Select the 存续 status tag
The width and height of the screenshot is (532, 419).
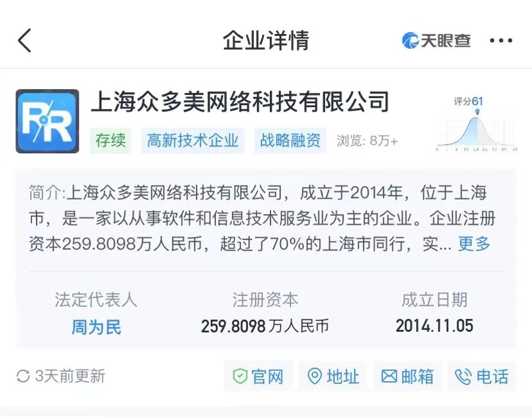111,140
